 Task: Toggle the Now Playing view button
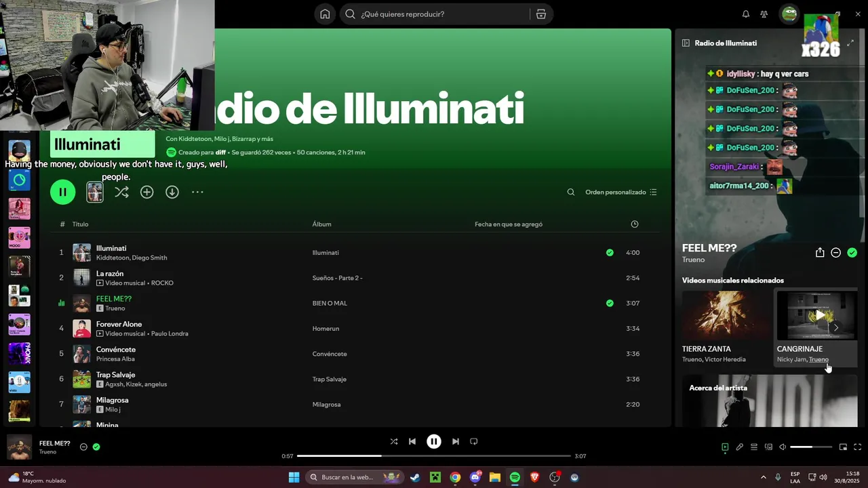click(x=725, y=447)
